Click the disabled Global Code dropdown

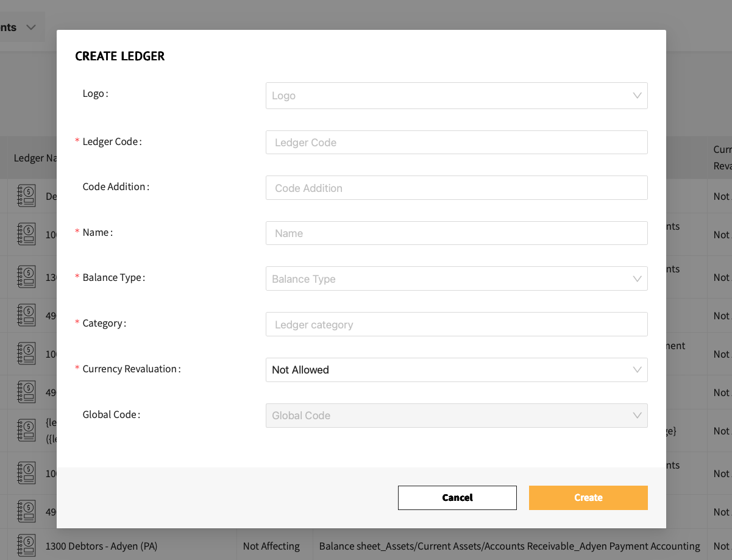pyautogui.click(x=457, y=416)
